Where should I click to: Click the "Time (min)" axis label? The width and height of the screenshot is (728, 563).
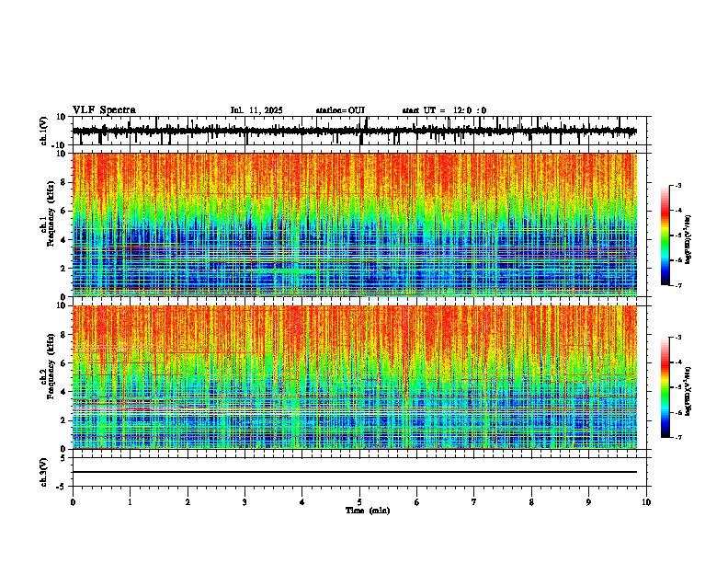point(368,511)
